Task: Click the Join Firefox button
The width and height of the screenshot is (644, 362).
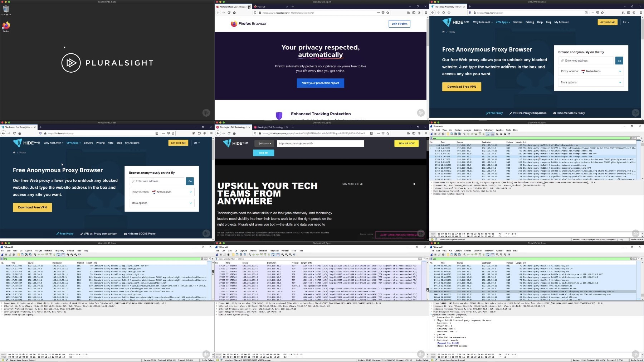Action: [399, 24]
